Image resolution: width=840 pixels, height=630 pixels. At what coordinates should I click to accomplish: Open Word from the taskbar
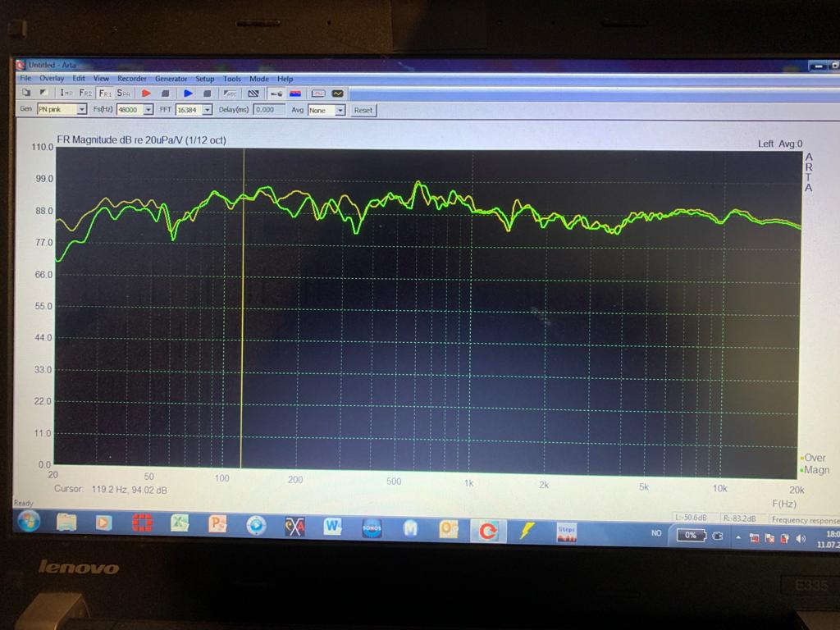click(333, 527)
